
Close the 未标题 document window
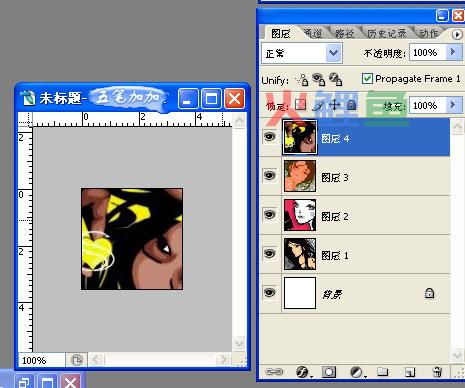point(234,99)
